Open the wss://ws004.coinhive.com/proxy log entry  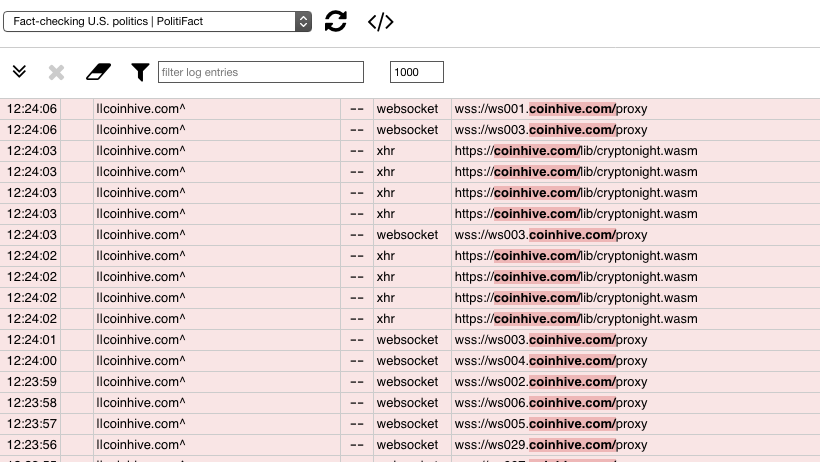click(551, 360)
